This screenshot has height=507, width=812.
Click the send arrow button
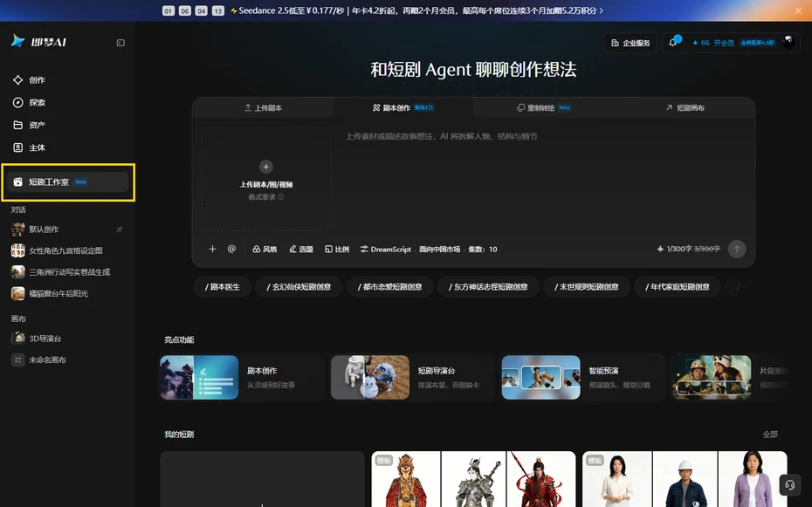[x=737, y=250]
